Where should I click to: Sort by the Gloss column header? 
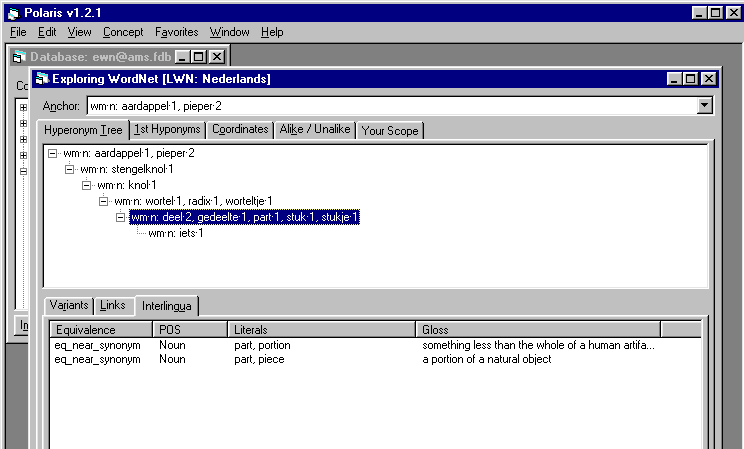[x=537, y=329]
